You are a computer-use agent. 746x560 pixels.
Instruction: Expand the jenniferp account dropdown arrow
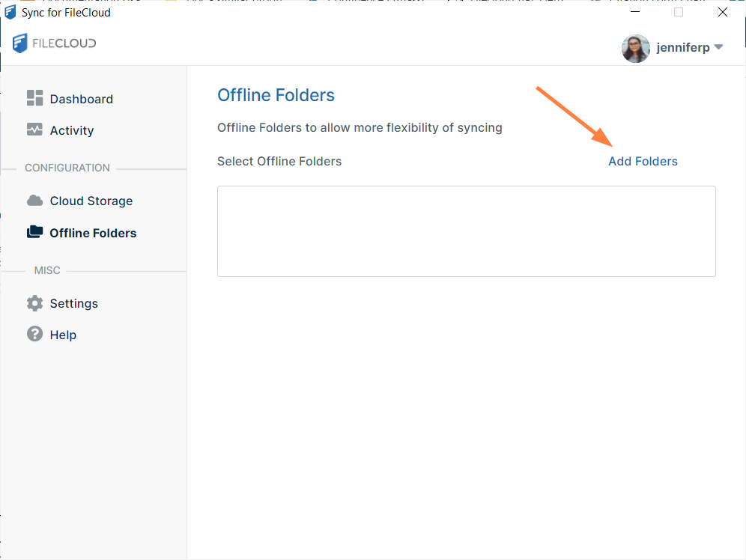point(720,47)
